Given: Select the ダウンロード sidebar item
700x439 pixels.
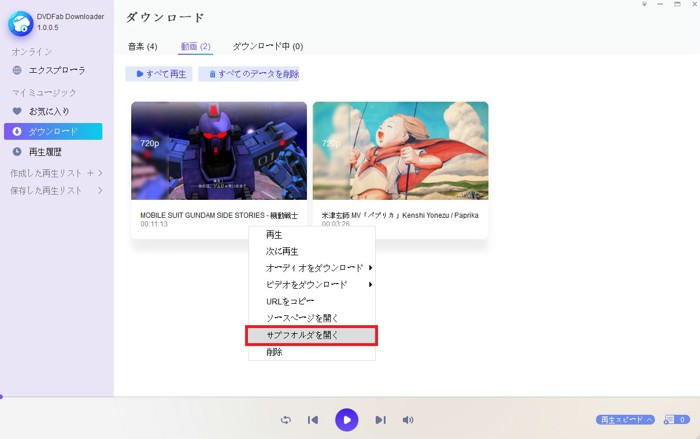Looking at the screenshot, I should pos(53,131).
